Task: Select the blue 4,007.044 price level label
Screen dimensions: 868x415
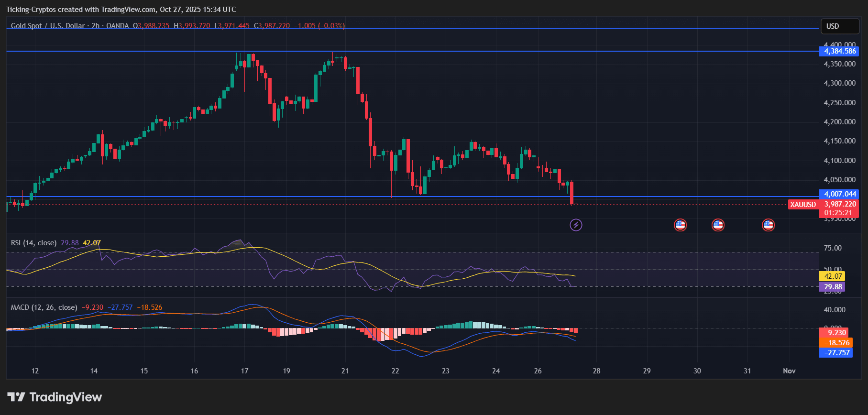Action: click(x=839, y=194)
